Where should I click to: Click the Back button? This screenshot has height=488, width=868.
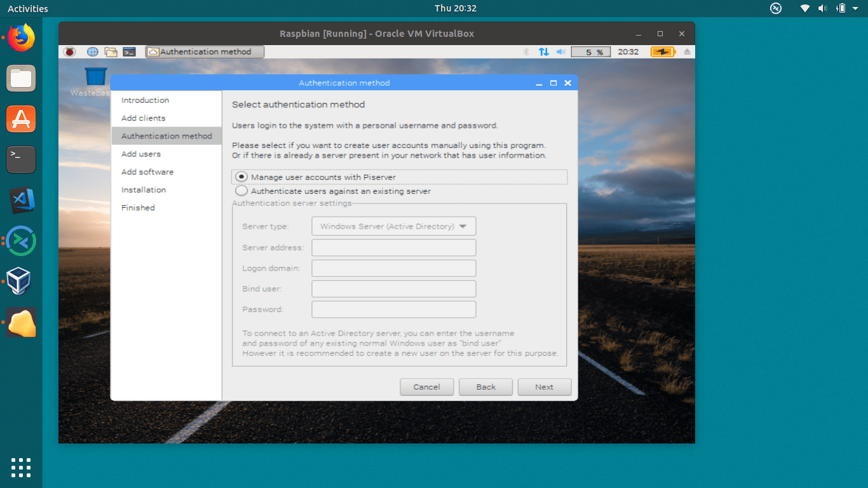pyautogui.click(x=485, y=386)
